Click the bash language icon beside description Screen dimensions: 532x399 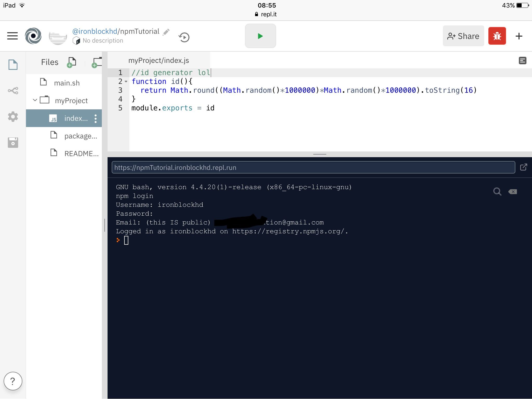tap(76, 41)
